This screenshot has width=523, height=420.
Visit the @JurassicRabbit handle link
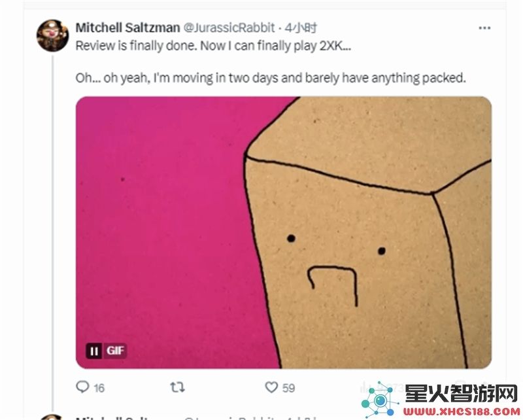(229, 27)
